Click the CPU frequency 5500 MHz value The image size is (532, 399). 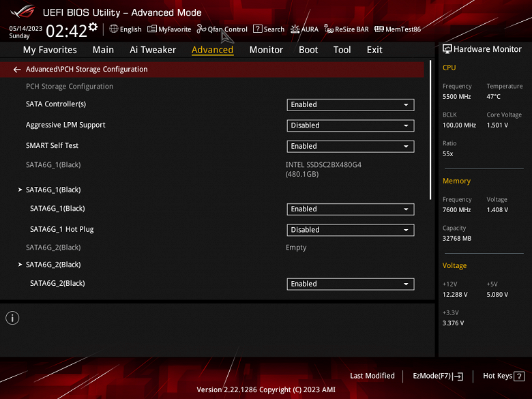pos(456,97)
